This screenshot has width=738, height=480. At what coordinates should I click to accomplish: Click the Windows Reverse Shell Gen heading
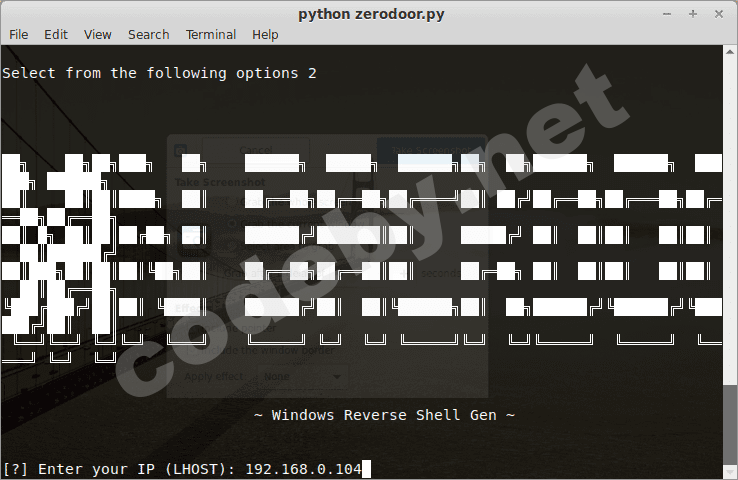383,414
